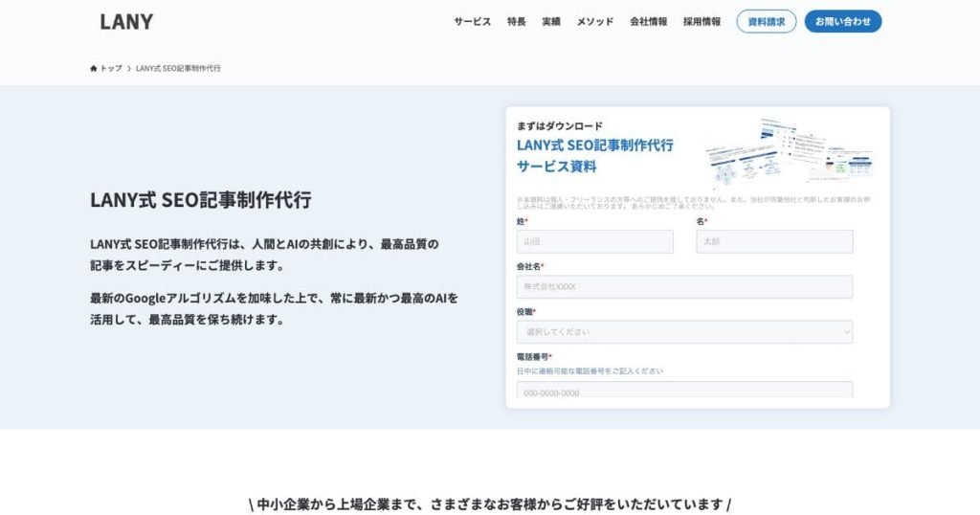Click the 資料請求 button
The height and width of the screenshot is (515, 980).
click(x=767, y=21)
